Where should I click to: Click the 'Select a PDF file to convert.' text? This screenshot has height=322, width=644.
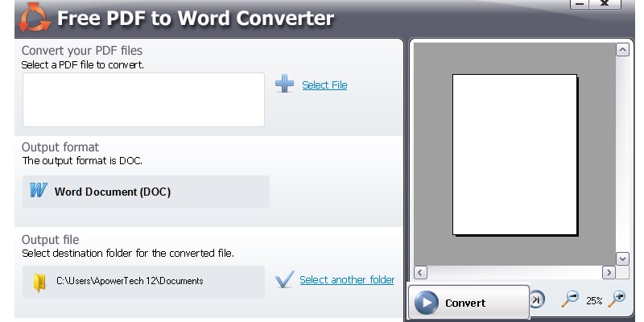click(x=83, y=65)
